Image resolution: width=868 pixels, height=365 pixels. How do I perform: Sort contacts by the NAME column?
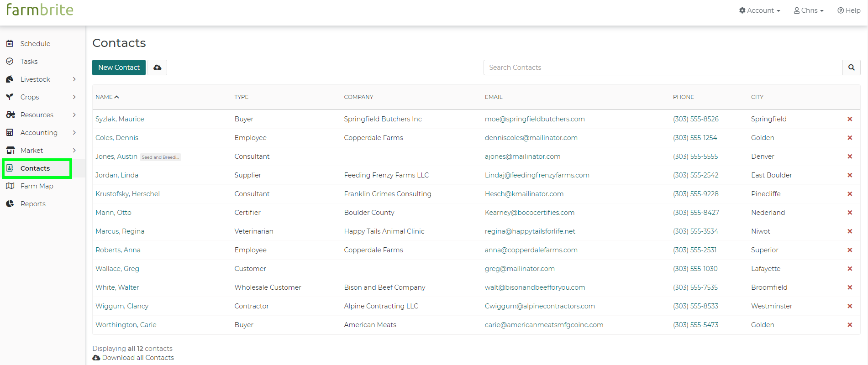coord(107,97)
